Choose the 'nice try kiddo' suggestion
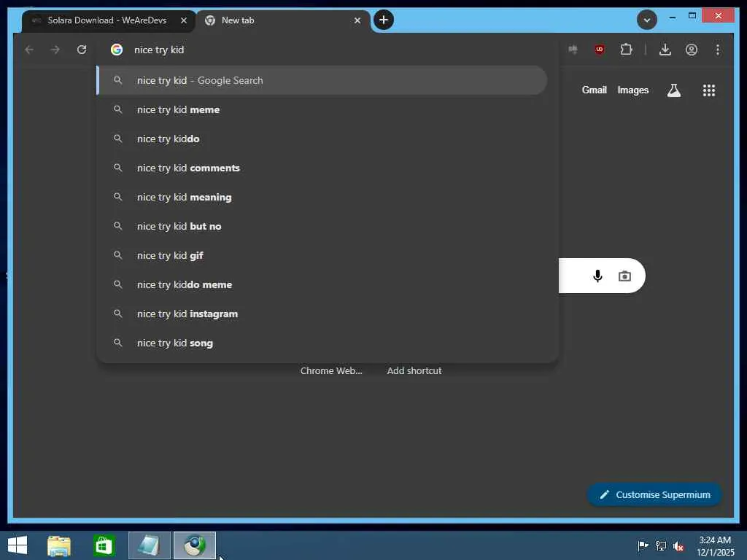747x560 pixels. pyautogui.click(x=322, y=139)
